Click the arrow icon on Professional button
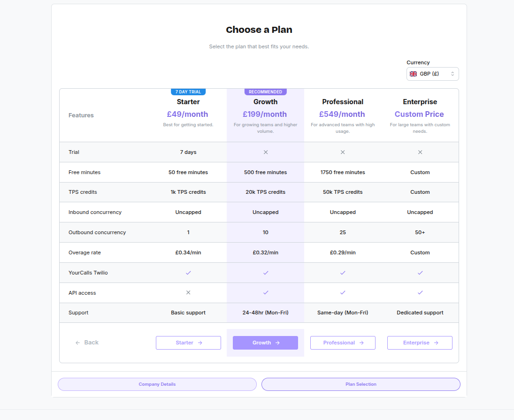514x420 pixels. pos(361,343)
